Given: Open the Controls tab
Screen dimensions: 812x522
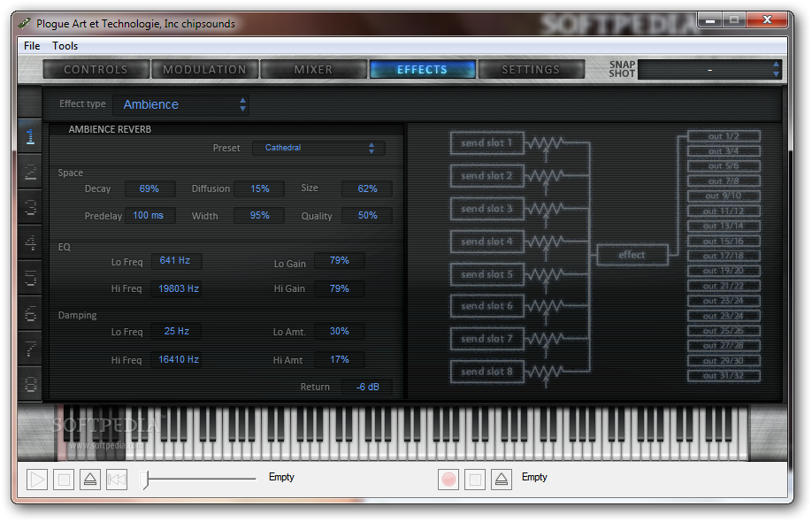Looking at the screenshot, I should click(x=96, y=69).
